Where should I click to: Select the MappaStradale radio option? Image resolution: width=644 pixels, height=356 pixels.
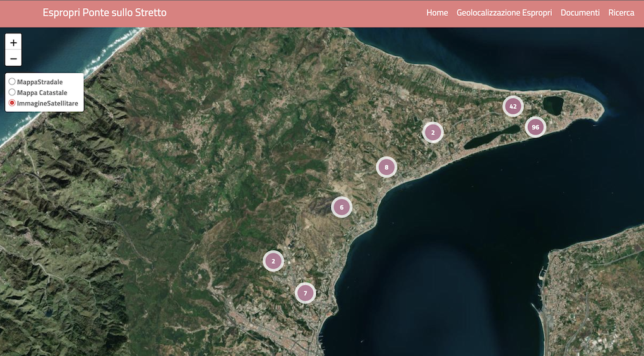(12, 81)
